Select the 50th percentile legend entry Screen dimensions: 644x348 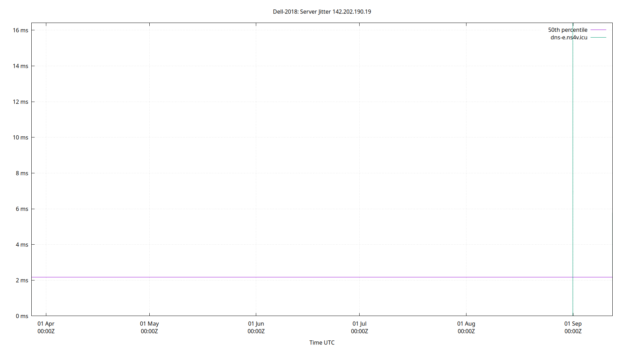pos(567,30)
